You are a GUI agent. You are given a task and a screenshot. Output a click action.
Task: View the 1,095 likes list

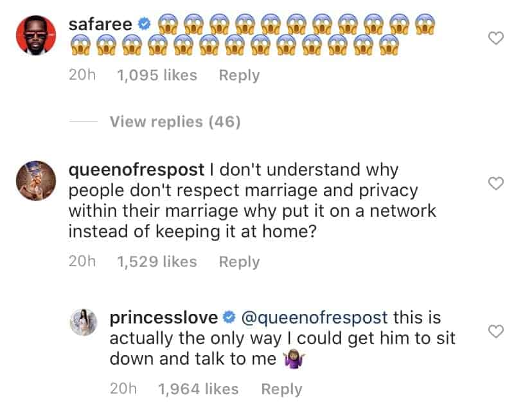tap(157, 75)
